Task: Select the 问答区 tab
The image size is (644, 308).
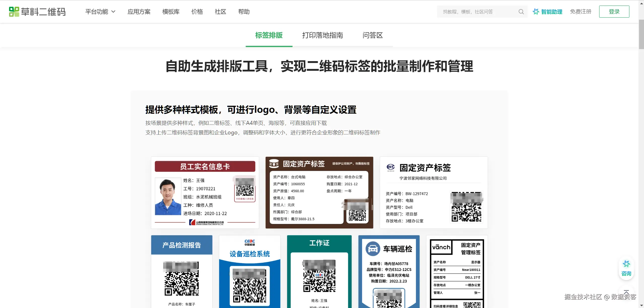Action: pos(372,35)
